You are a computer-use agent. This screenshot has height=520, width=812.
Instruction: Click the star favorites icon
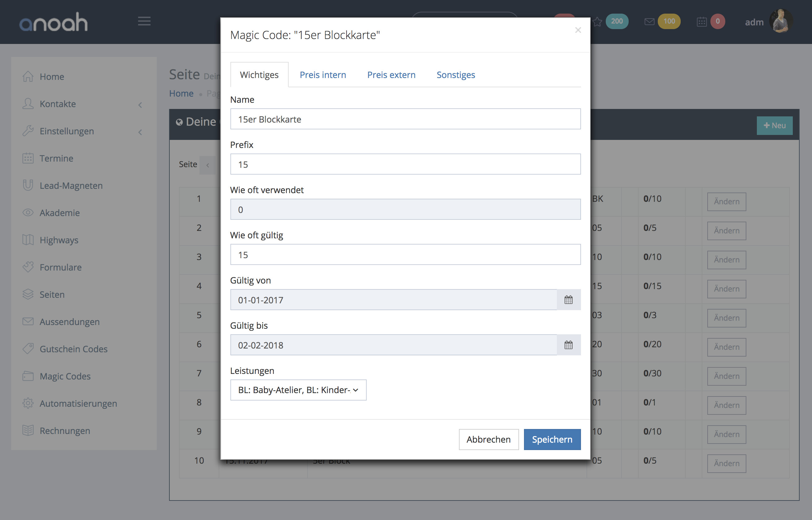coord(597,22)
